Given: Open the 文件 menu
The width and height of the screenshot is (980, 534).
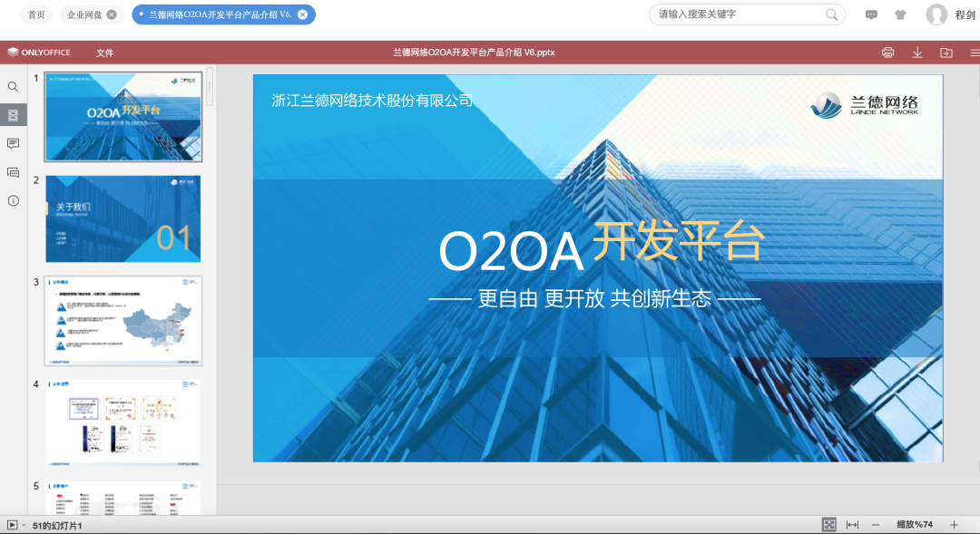Looking at the screenshot, I should tap(104, 53).
